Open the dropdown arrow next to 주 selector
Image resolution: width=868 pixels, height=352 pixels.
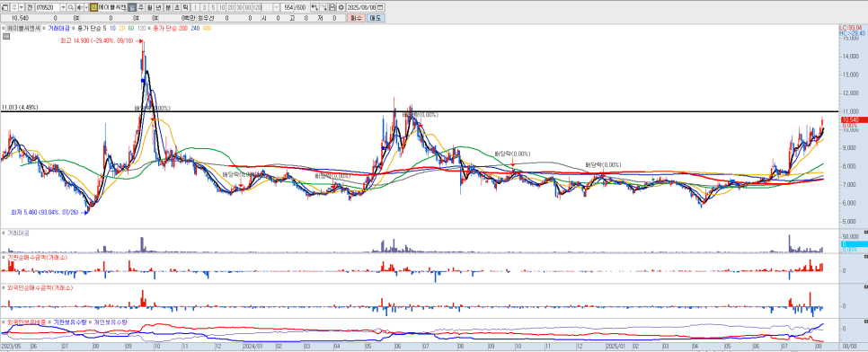point(22,7)
